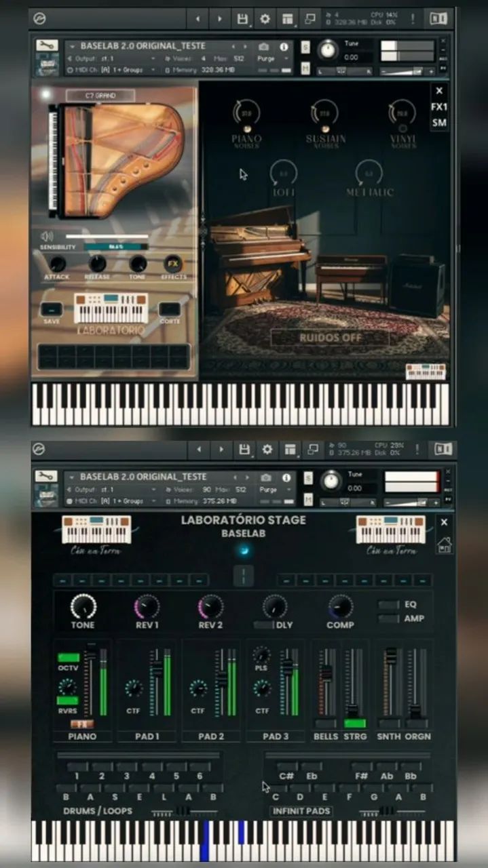Go to next instrument in the lower toolbar
This screenshot has width=488, height=868.
click(221, 450)
